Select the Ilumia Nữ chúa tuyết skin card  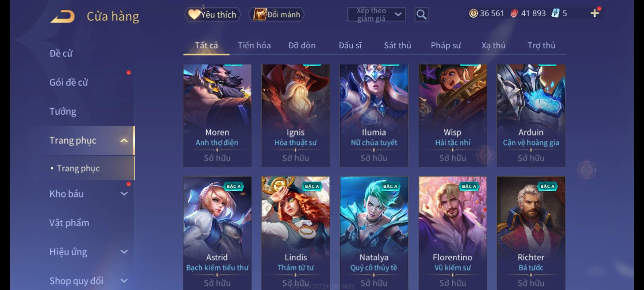[x=374, y=115]
